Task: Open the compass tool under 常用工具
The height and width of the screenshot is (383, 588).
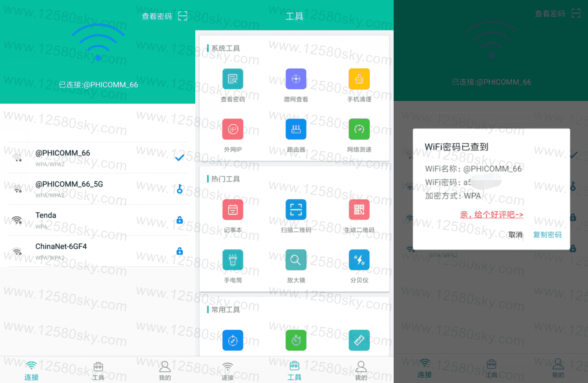Action: point(233,340)
